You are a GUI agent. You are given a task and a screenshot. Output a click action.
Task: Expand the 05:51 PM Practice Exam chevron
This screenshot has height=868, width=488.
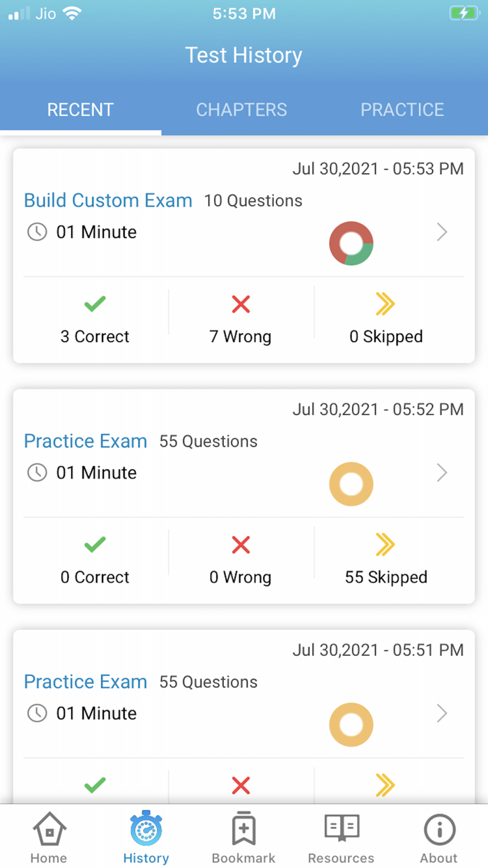[441, 713]
